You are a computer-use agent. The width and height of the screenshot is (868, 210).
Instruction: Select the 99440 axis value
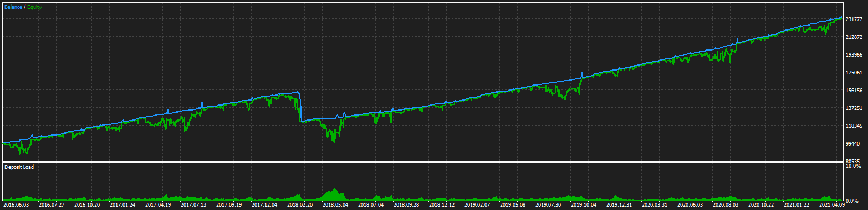point(852,144)
